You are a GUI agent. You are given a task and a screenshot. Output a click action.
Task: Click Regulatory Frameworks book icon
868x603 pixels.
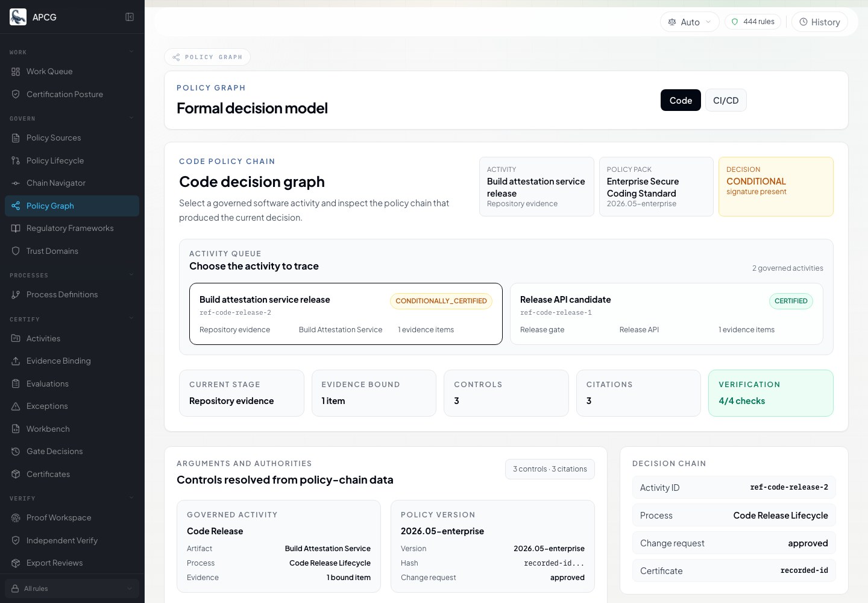16,229
